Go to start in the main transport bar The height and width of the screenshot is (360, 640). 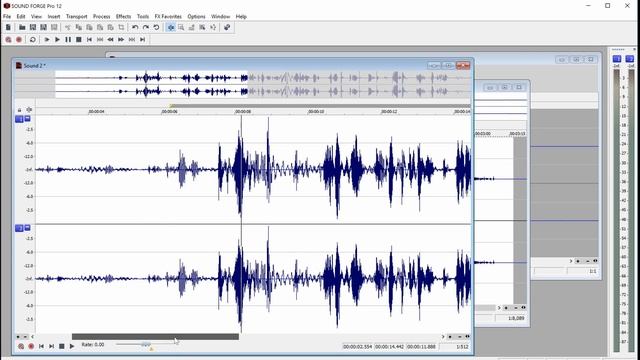[x=89, y=40]
